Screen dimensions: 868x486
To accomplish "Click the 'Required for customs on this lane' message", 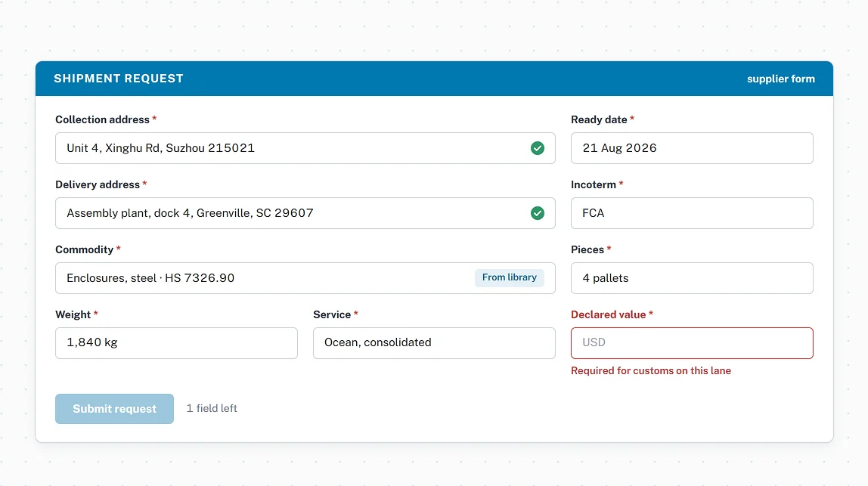I will (x=651, y=371).
